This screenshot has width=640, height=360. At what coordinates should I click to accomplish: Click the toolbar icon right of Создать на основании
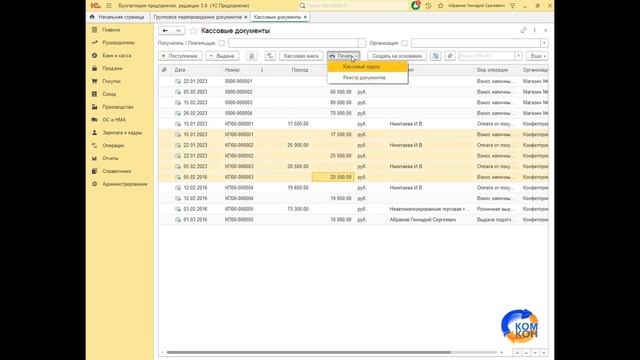click(436, 56)
